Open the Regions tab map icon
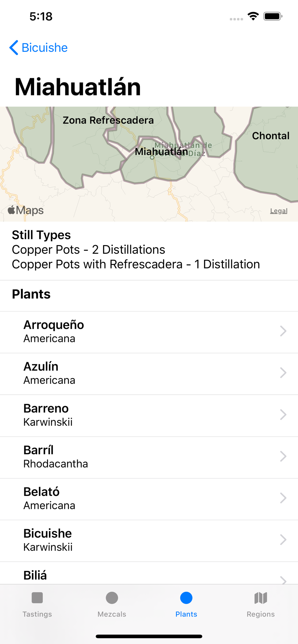Screen dimensions: 298x644 [261, 598]
